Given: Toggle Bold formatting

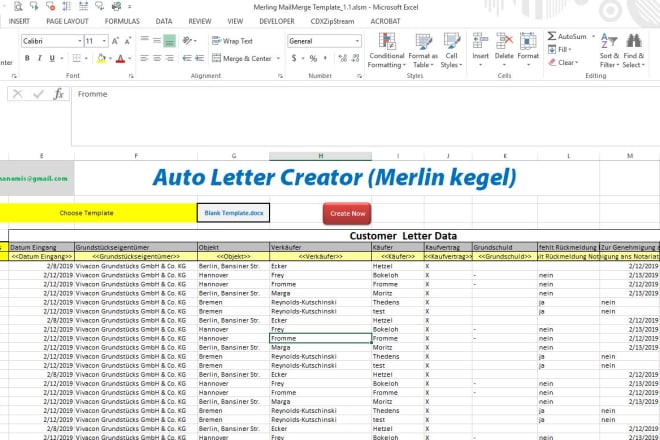Looking at the screenshot, I should (27, 58).
